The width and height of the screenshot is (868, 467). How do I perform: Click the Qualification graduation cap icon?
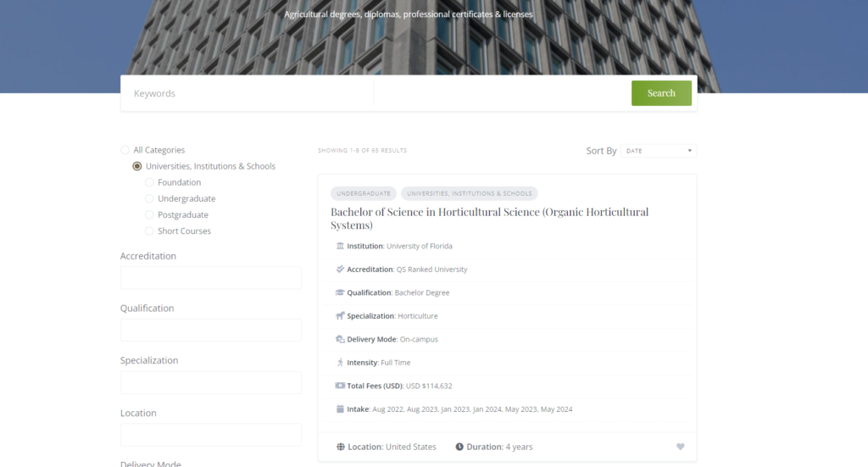340,292
